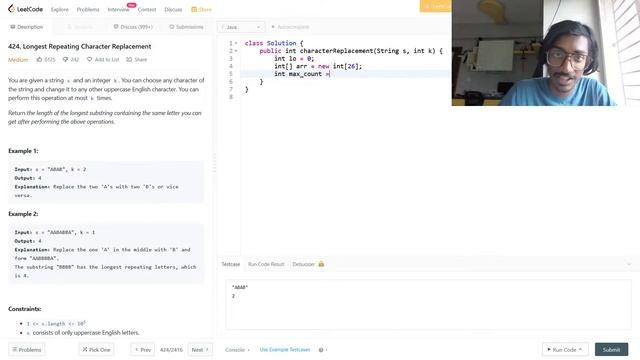Open the Problems list button

27,350
